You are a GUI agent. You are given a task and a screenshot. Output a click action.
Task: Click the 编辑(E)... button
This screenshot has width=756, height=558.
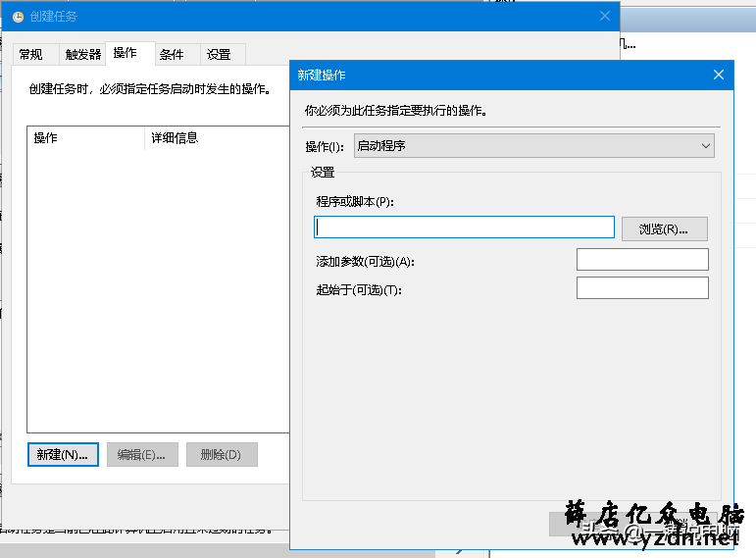tap(142, 454)
